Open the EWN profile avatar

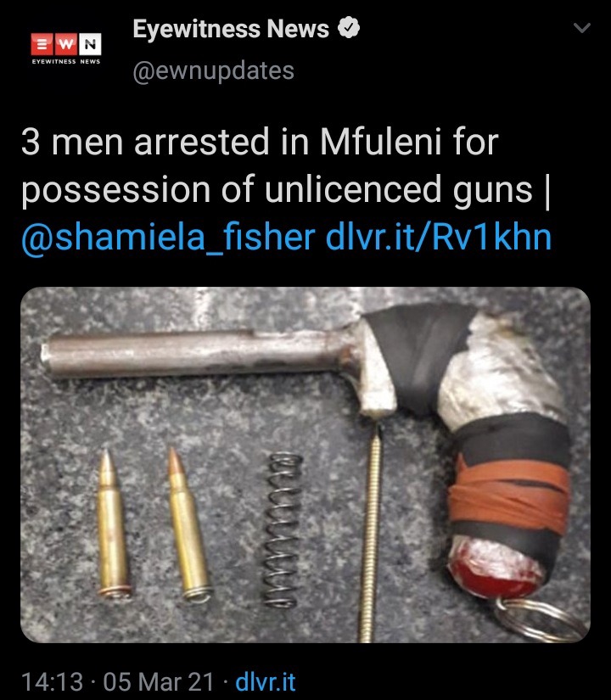coord(66,48)
